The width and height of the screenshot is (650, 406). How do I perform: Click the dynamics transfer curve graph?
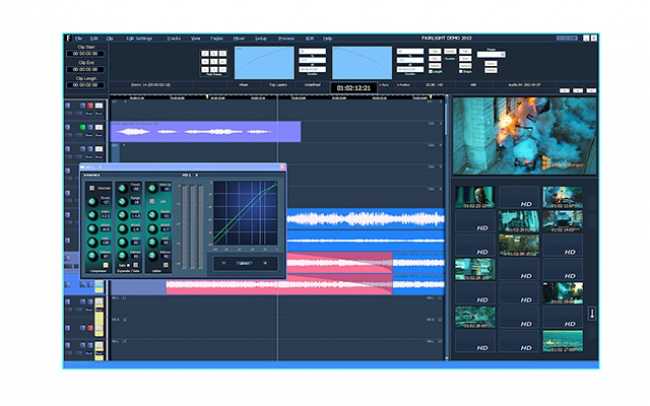pos(245,213)
